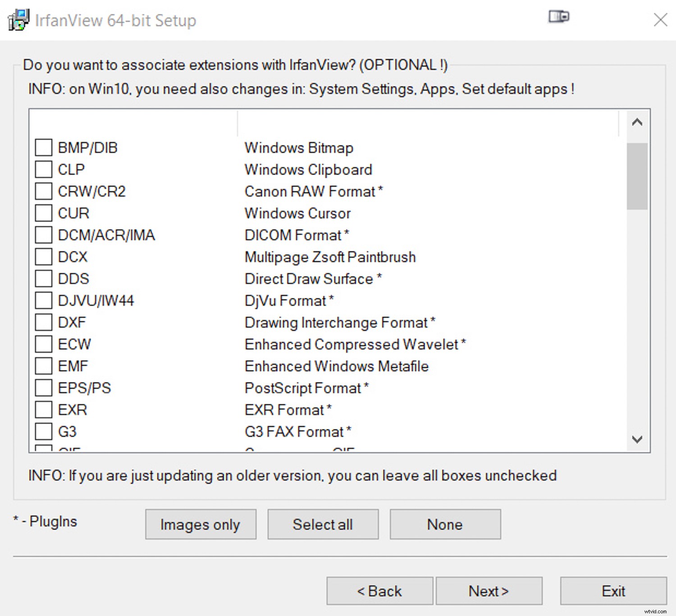Check the G3 FAX Format checkbox

tap(44, 431)
